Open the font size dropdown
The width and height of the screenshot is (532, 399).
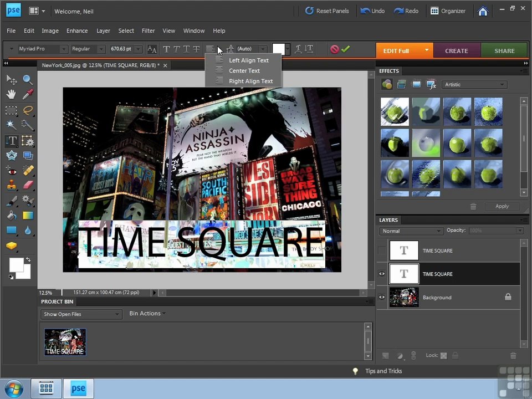tap(138, 49)
